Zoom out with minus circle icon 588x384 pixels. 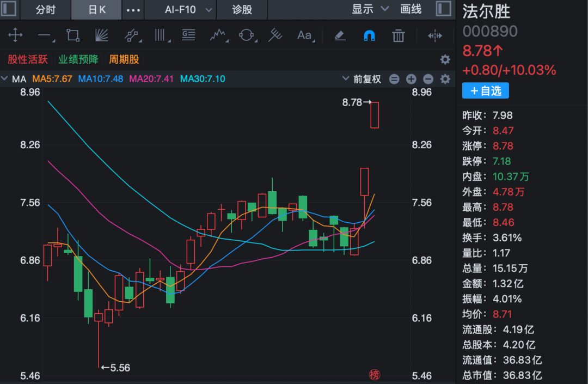[x=428, y=79]
